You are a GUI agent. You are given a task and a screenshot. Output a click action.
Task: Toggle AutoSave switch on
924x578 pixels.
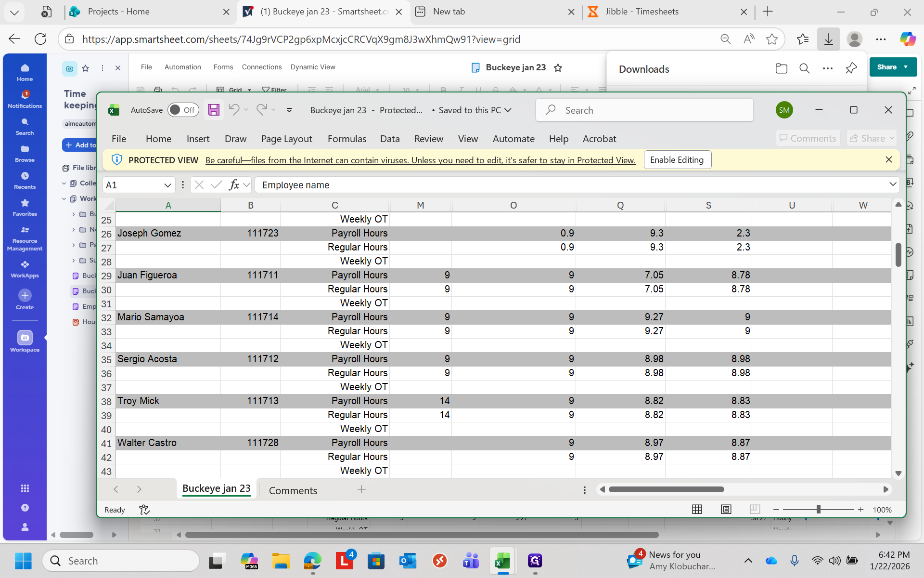(x=183, y=110)
